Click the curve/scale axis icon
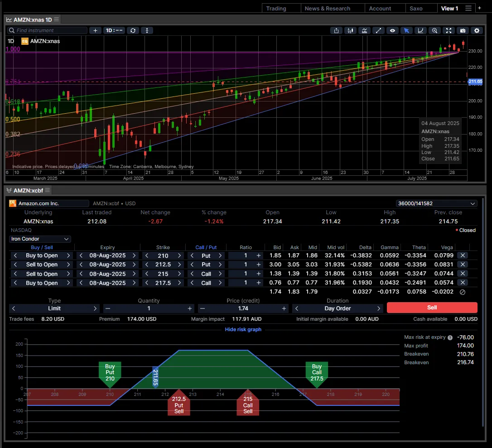This screenshot has width=492, height=448. [420, 30]
